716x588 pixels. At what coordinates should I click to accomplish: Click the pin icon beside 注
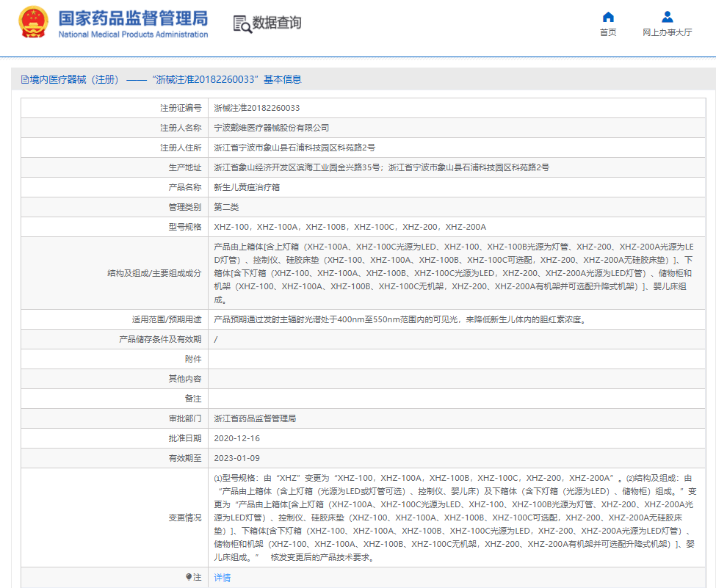[x=189, y=578]
